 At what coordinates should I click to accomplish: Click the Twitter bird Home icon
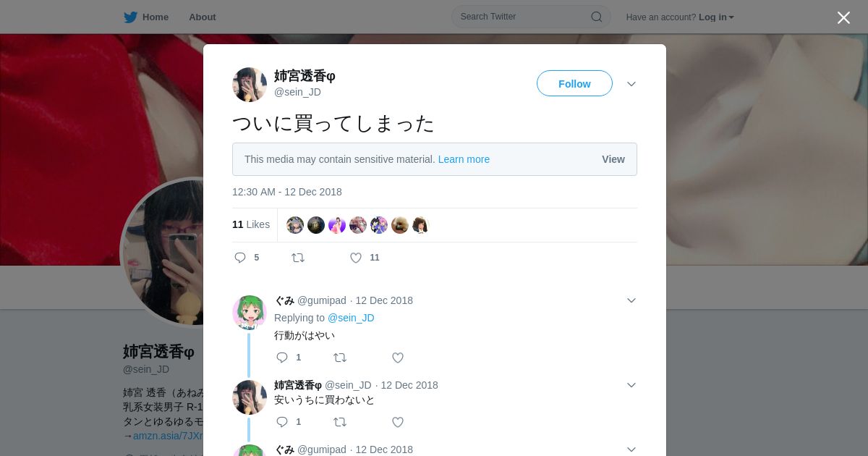coord(130,17)
